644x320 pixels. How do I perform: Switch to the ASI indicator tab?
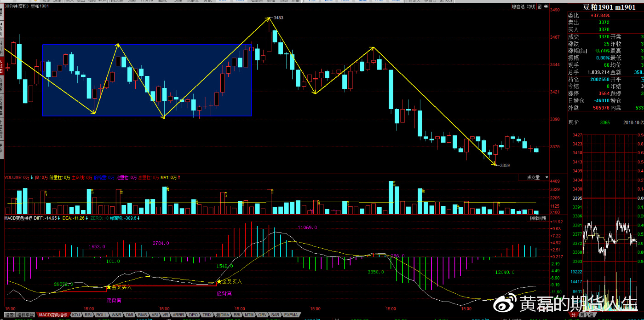155,315
